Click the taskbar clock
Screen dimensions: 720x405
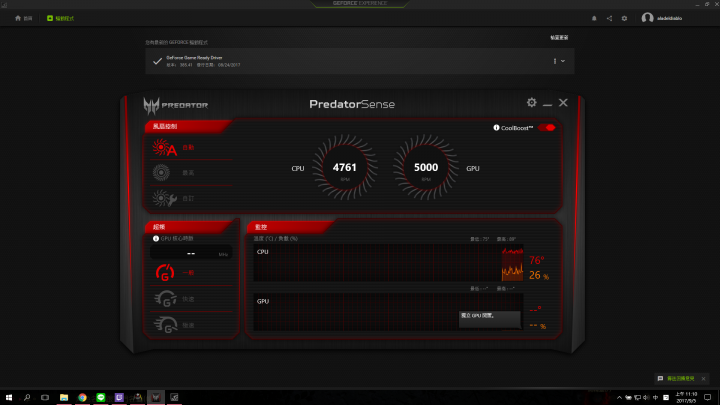coord(686,397)
